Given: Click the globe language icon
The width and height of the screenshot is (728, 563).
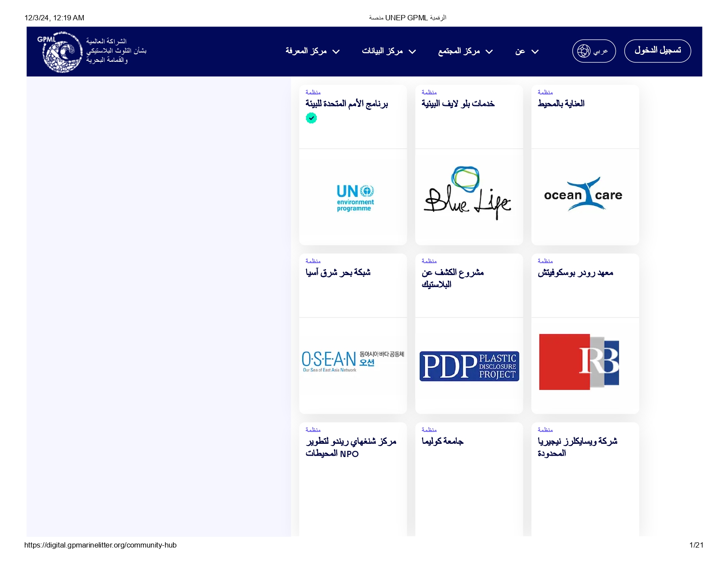Looking at the screenshot, I should (584, 51).
